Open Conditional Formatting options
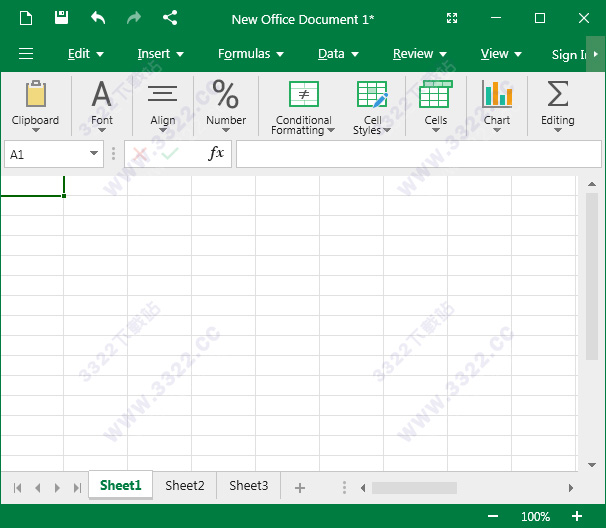 click(x=303, y=107)
